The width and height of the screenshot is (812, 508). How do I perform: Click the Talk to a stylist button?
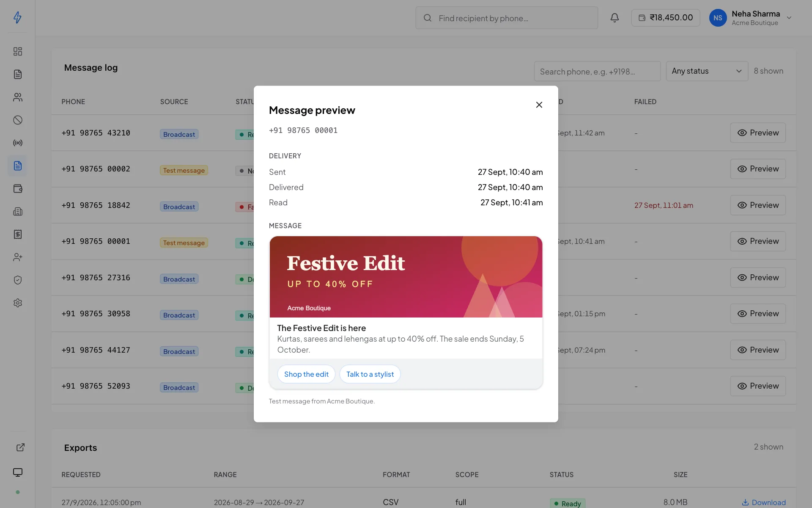point(370,374)
